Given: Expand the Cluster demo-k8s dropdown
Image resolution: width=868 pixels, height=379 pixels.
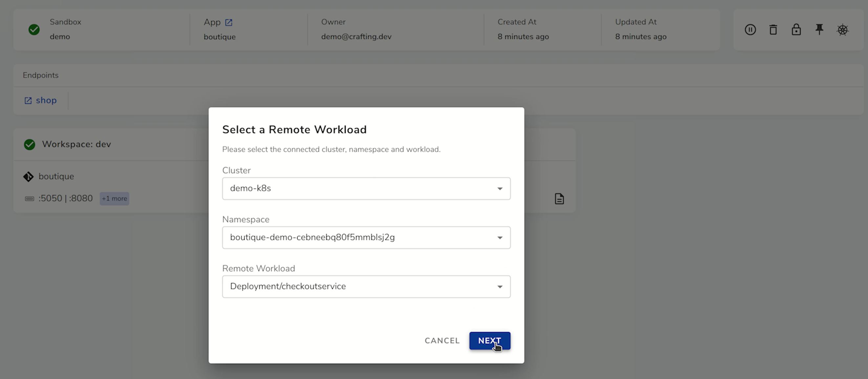Looking at the screenshot, I should tap(500, 189).
